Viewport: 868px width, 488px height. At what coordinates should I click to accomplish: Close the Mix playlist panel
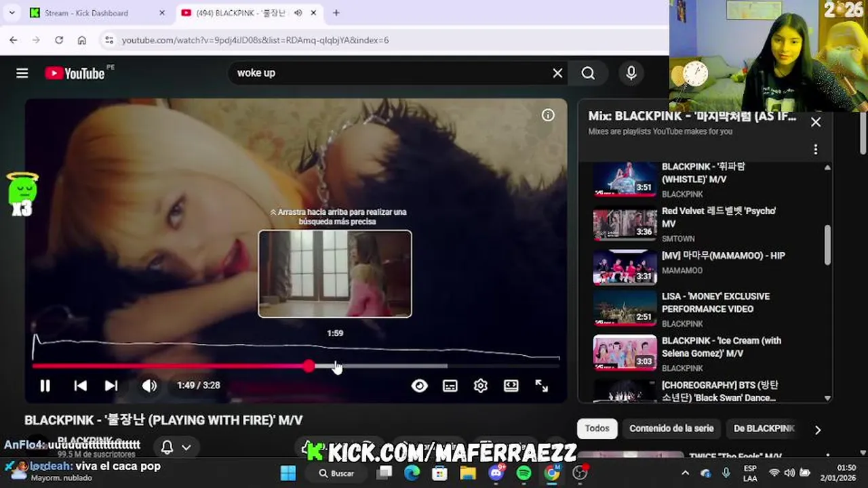816,122
